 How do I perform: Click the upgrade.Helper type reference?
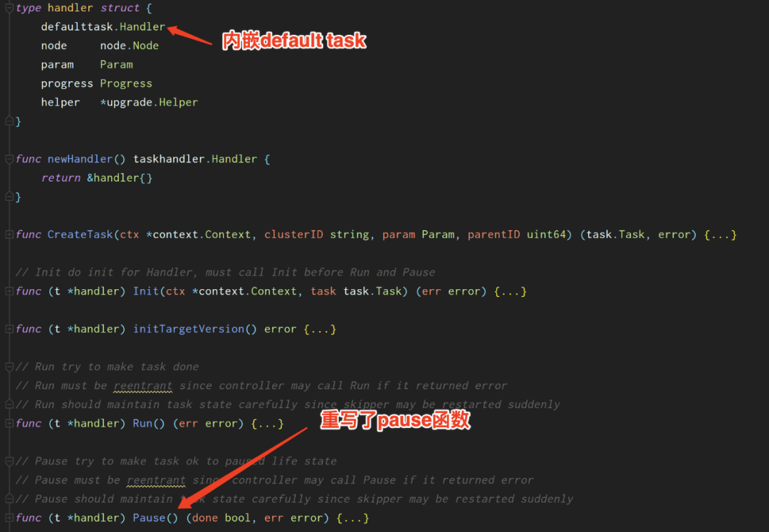(149, 103)
